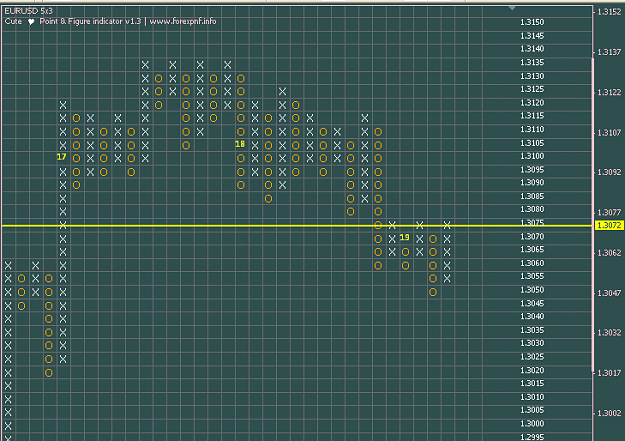The image size is (625, 441).
Task: Click the yellow 1.3072 current price tag
Action: coord(609,225)
